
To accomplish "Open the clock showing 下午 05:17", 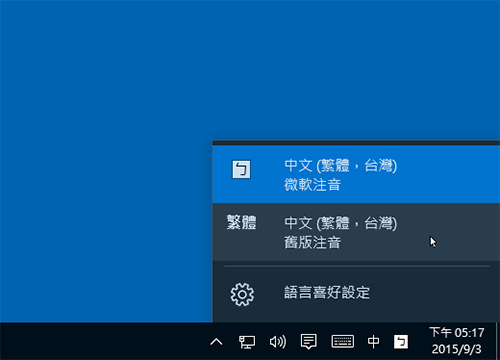I will 456,341.
